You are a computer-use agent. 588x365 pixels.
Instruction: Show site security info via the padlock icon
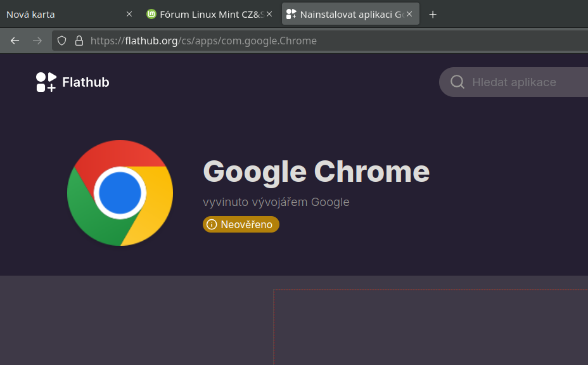coord(79,41)
